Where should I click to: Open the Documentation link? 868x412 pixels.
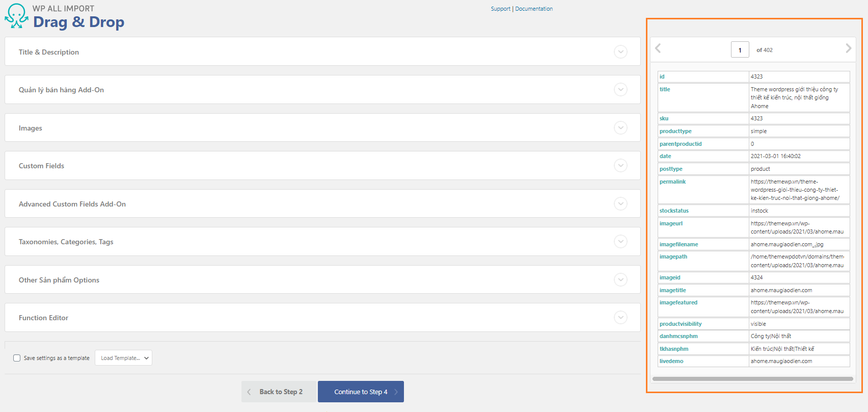coord(534,9)
